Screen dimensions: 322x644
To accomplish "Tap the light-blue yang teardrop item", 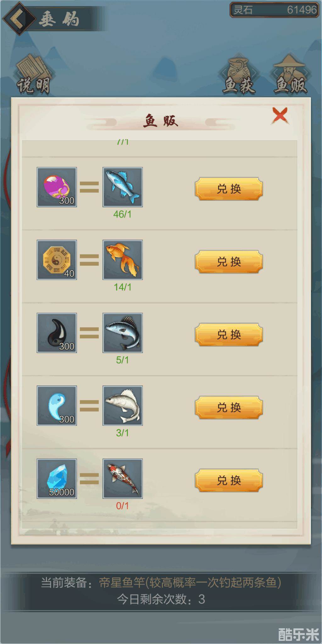I will (x=57, y=406).
